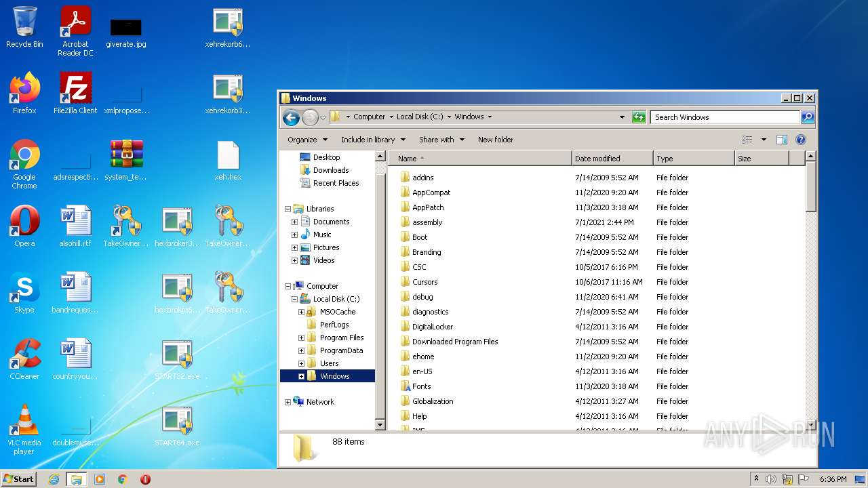The height and width of the screenshot is (488, 868).
Task: Select the Cursors folder row
Action: pyautogui.click(x=597, y=282)
